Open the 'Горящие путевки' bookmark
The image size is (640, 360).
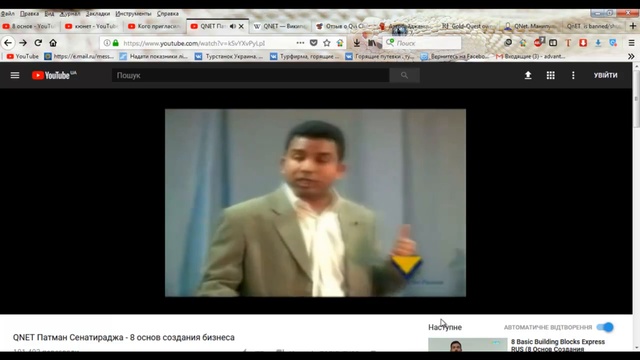click(380, 56)
